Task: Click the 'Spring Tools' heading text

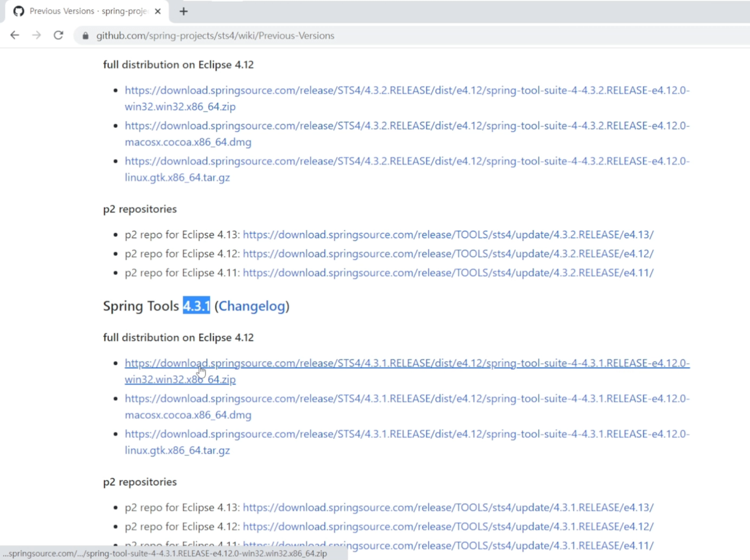Action: pyautogui.click(x=141, y=306)
